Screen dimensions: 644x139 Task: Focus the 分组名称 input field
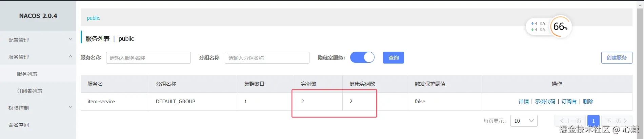[x=267, y=58]
